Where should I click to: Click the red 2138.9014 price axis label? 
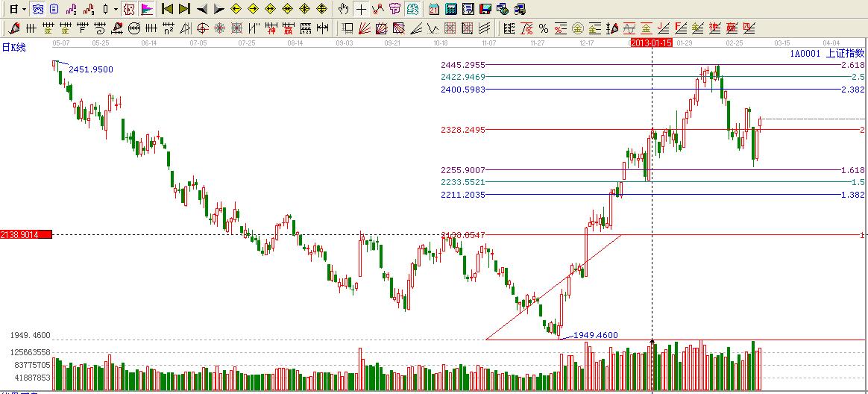26,234
